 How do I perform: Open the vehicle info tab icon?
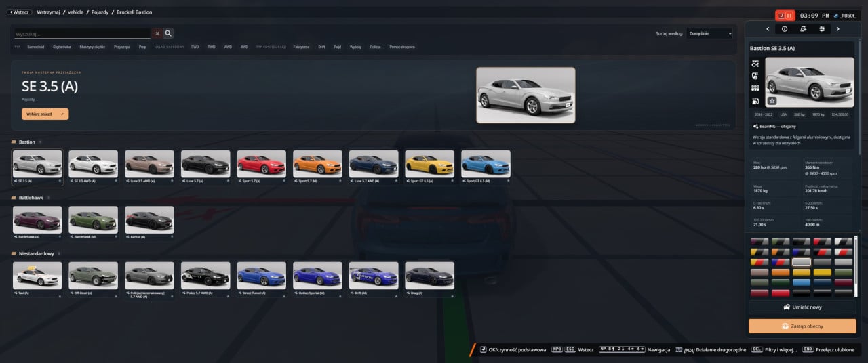pyautogui.click(x=785, y=29)
